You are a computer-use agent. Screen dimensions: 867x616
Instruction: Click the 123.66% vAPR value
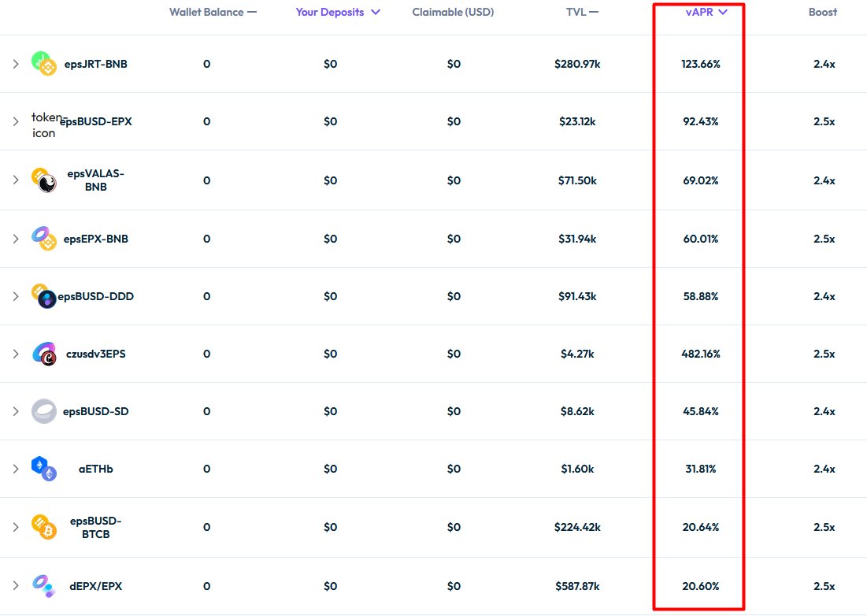point(701,64)
